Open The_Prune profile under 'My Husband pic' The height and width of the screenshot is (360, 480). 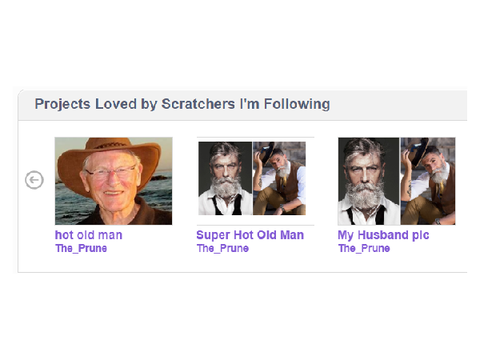click(x=364, y=248)
